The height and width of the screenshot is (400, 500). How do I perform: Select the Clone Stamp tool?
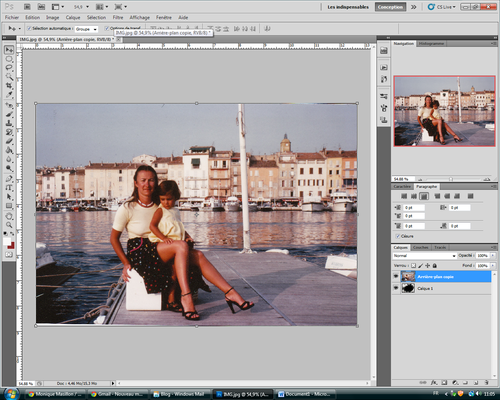pyautogui.click(x=9, y=123)
